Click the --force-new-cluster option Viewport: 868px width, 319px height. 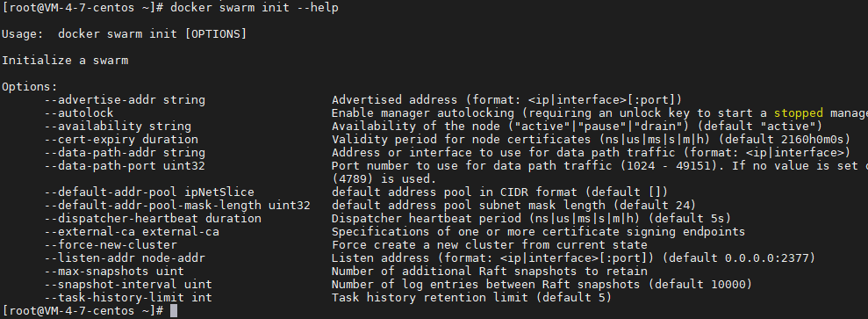pyautogui.click(x=111, y=245)
